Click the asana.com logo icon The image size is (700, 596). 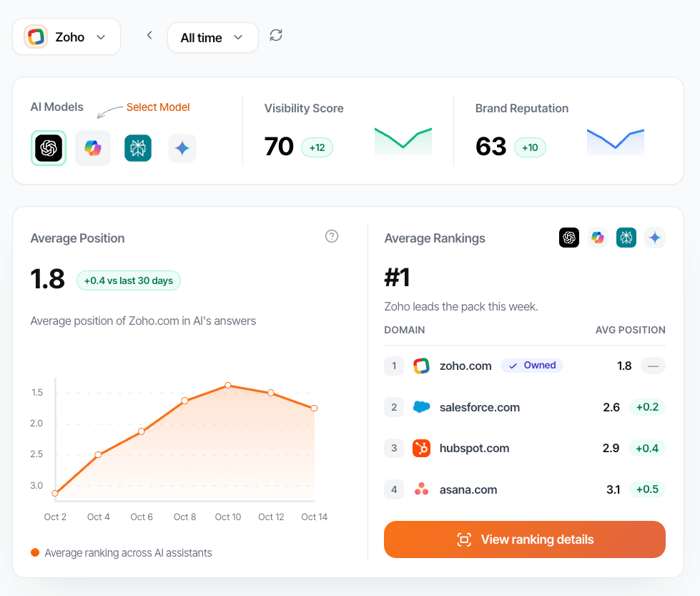pyautogui.click(x=422, y=490)
